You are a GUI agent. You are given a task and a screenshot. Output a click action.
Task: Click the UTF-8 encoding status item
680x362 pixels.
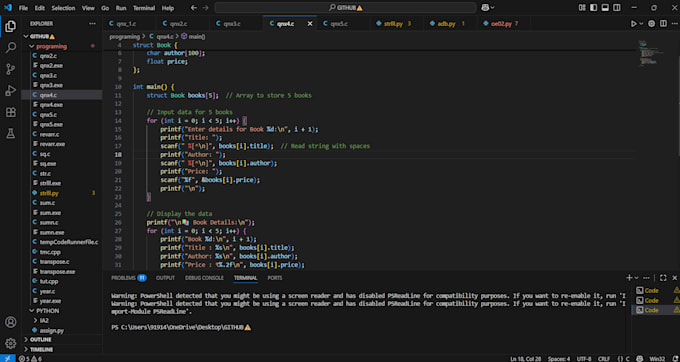pyautogui.click(x=584, y=359)
